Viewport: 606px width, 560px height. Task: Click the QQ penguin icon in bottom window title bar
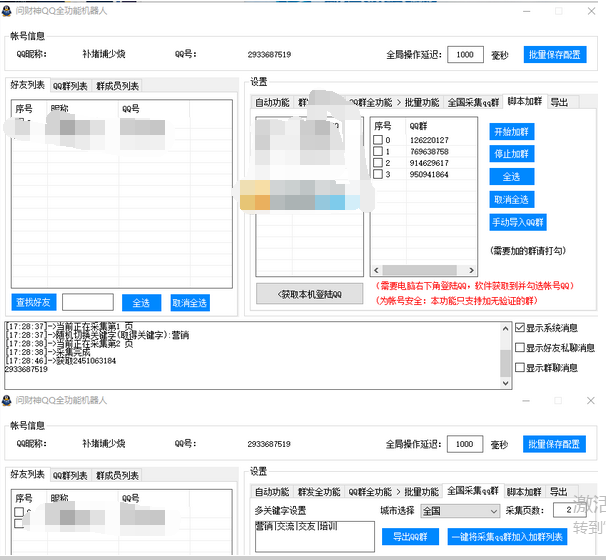click(x=7, y=400)
